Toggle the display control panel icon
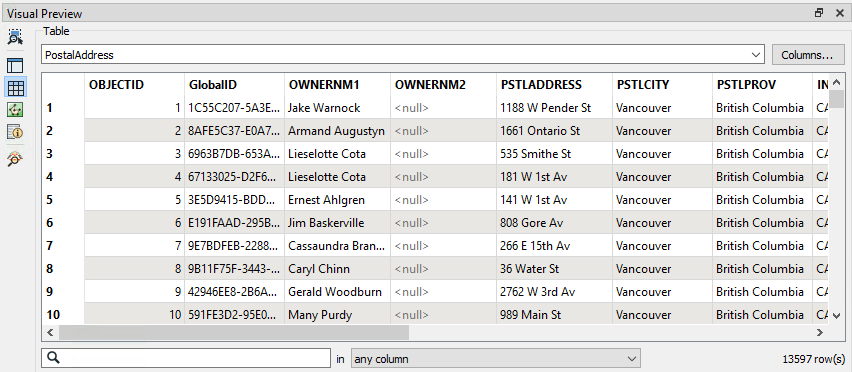The height and width of the screenshot is (372, 852). click(15, 65)
